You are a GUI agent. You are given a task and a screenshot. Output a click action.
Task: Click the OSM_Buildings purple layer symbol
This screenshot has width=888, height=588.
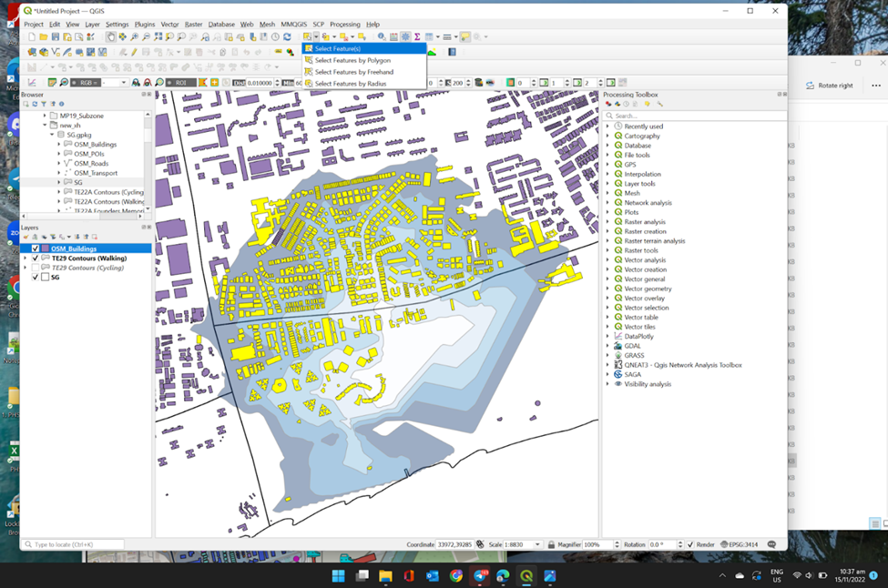point(45,248)
